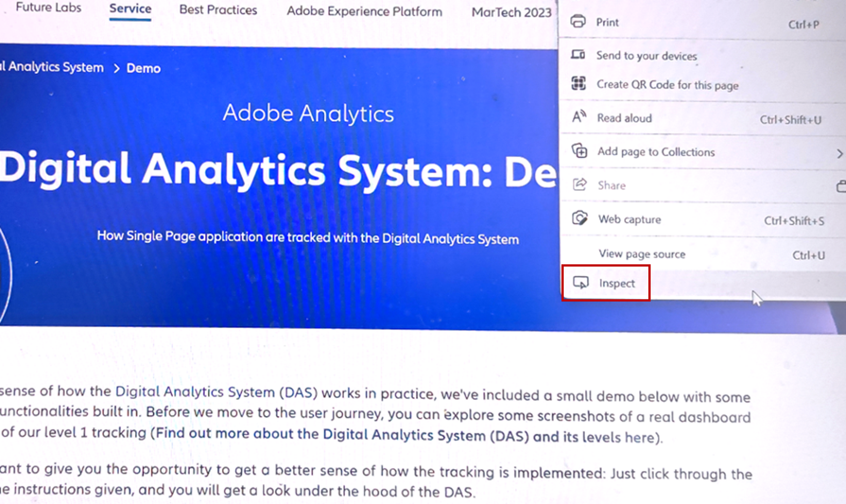Open the Adobe Experience Platform tab

point(364,12)
